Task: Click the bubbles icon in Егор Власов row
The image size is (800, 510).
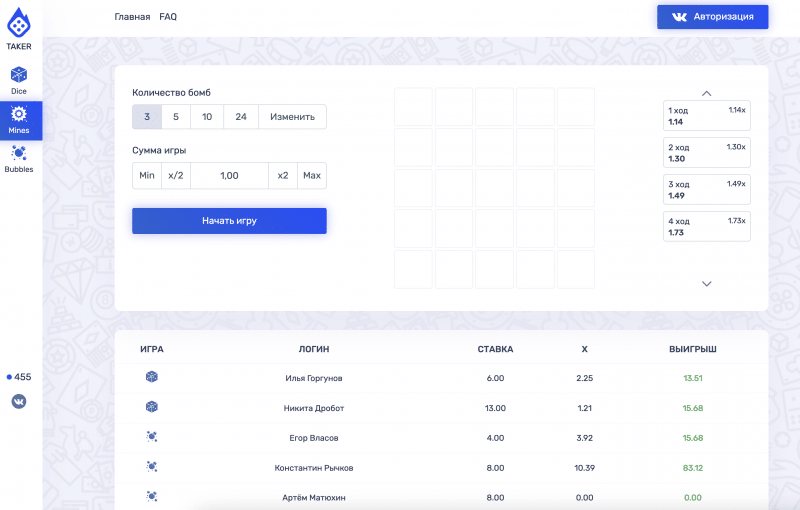Action: 152,437
